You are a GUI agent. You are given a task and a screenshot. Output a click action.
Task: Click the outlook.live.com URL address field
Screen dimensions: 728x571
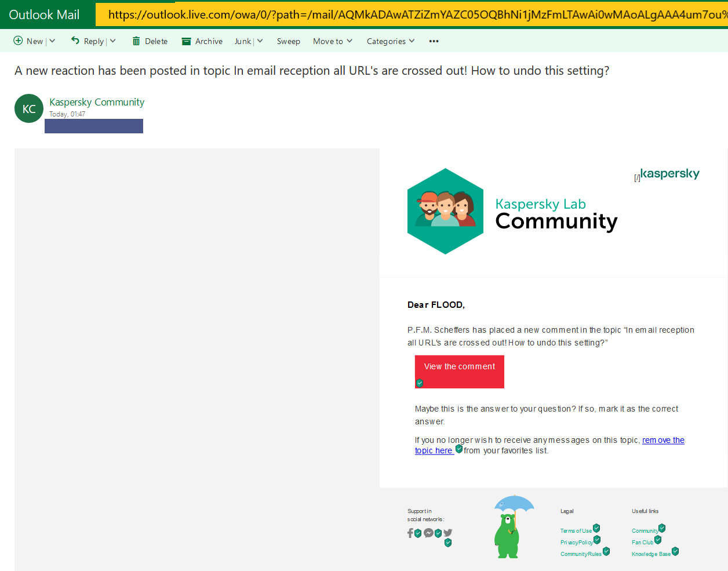coord(412,14)
